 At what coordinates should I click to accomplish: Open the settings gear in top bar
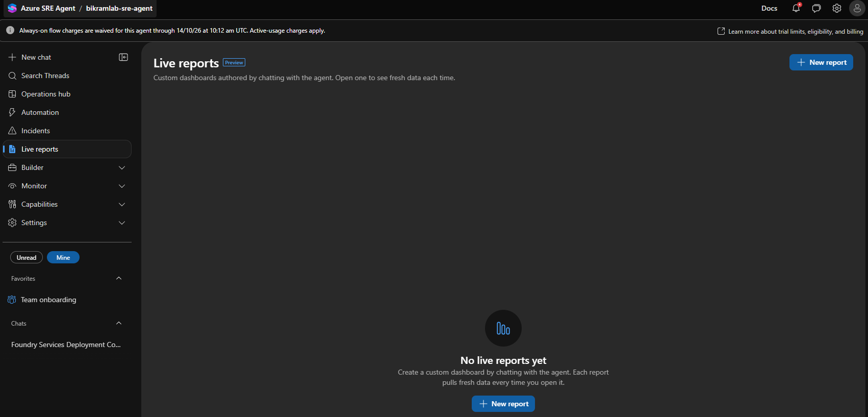(837, 8)
